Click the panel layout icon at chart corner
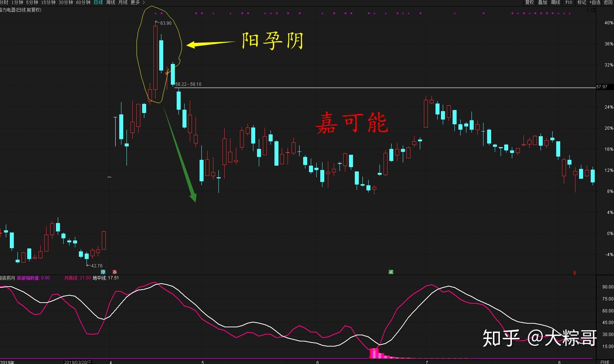This screenshot has height=364, width=614. pyautogui.click(x=594, y=10)
